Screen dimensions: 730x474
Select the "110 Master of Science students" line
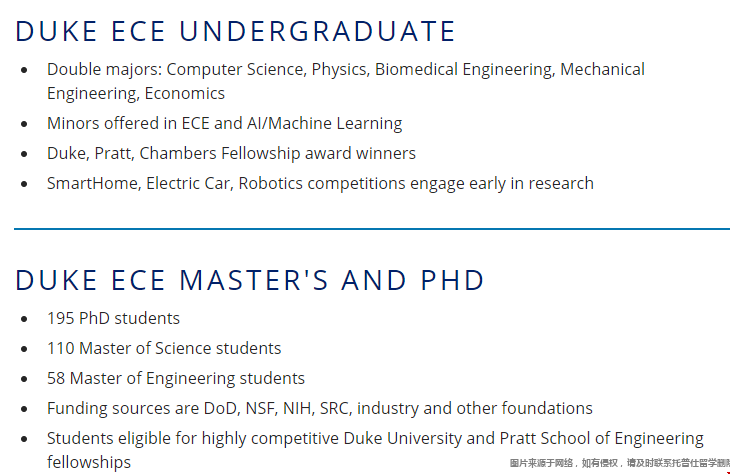[164, 348]
